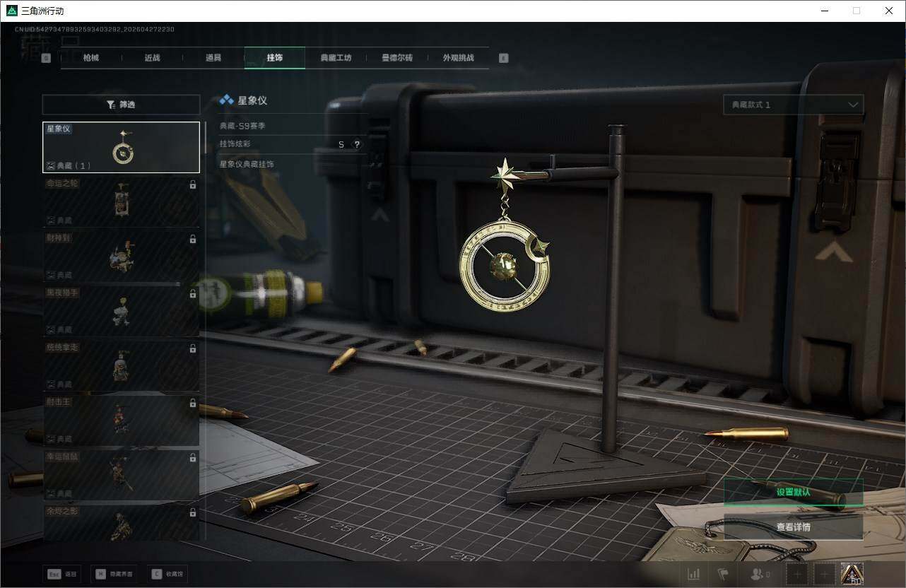Click the question mark help icon beside 挂饰炫彩
The image size is (906, 588).
click(357, 144)
